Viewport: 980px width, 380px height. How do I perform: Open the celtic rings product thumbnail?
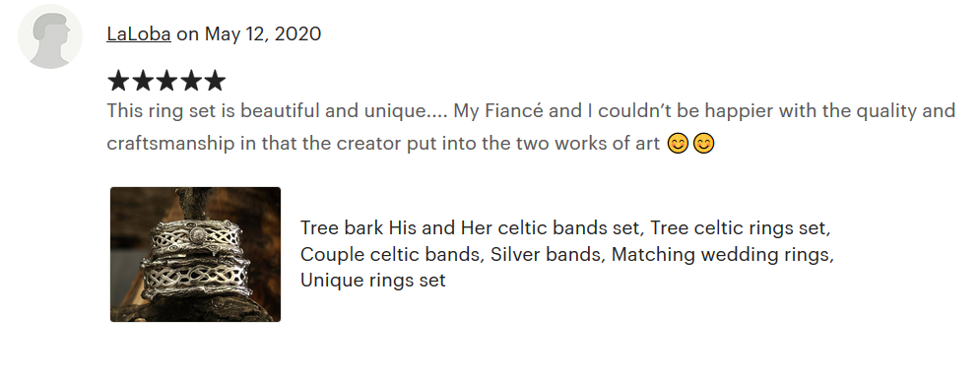click(196, 254)
